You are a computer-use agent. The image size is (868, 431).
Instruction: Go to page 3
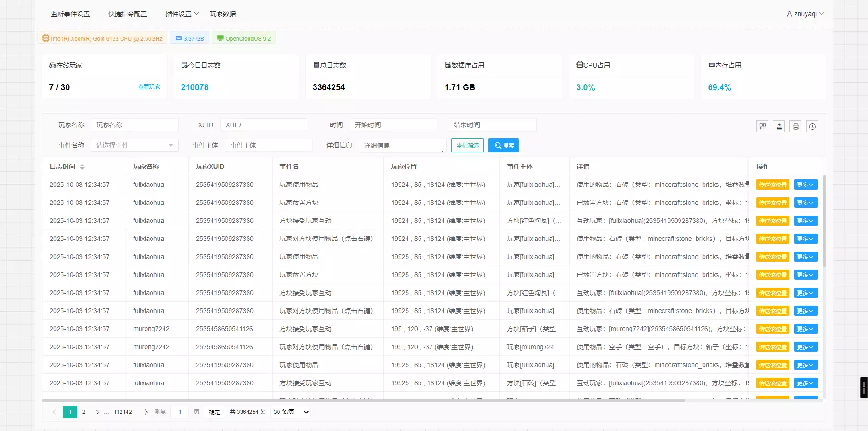(97, 412)
